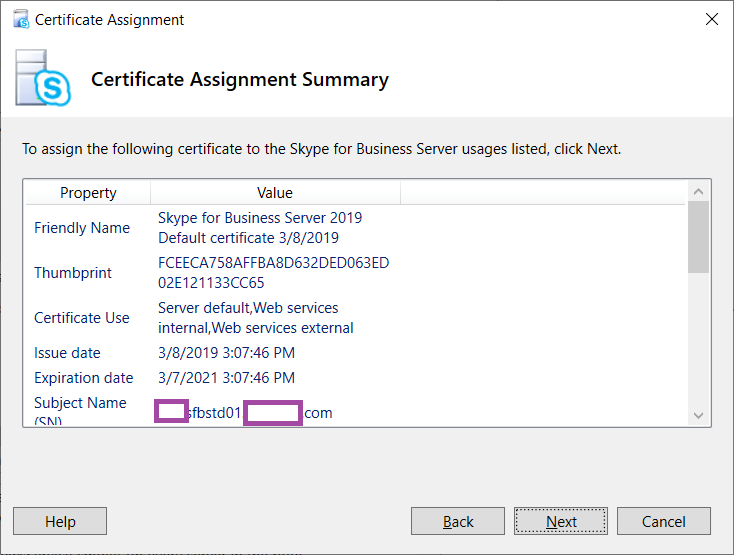Click the thumbprint value FCEECA758AFFBA8D632DED063ED
This screenshot has height=555, width=734.
click(273, 263)
